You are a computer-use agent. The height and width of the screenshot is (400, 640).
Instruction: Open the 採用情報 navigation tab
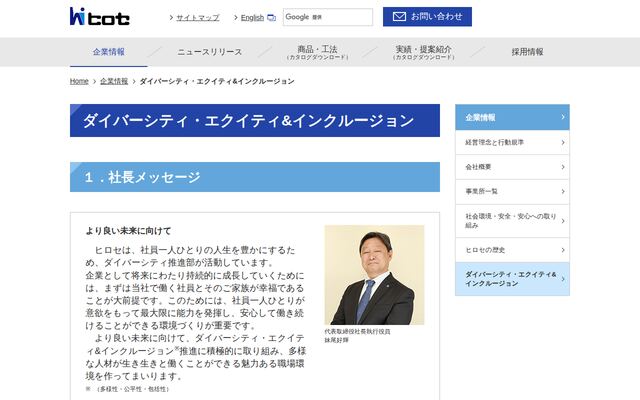point(527,52)
